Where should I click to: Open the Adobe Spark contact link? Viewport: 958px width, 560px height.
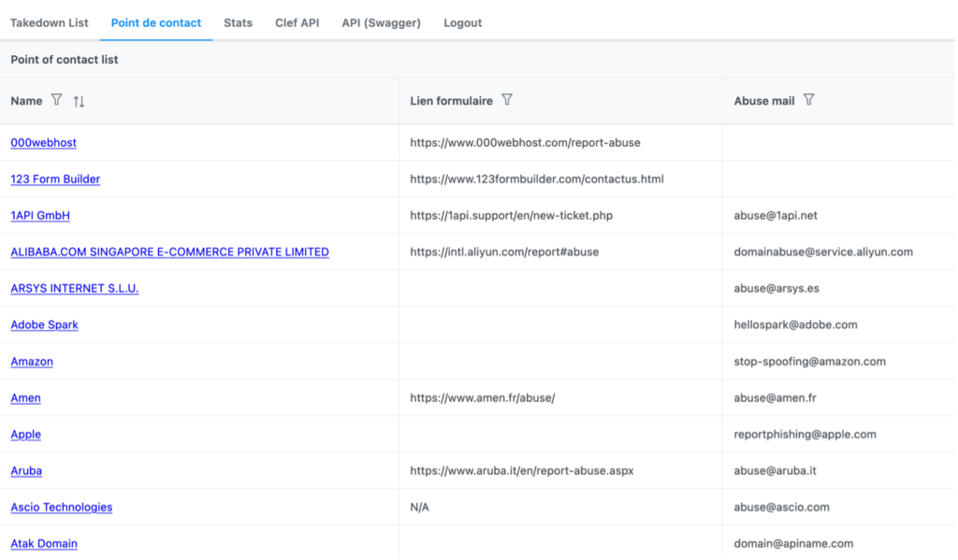(x=44, y=325)
